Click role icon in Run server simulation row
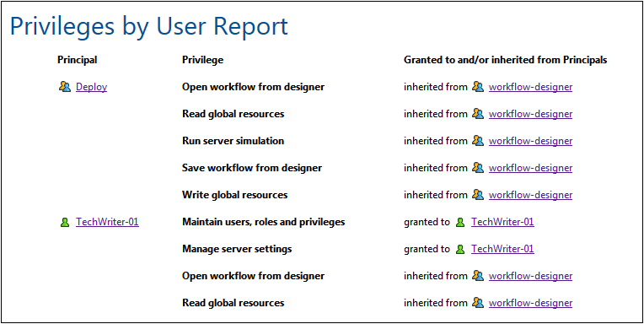Viewport: 644px width, 324px height. pos(478,141)
